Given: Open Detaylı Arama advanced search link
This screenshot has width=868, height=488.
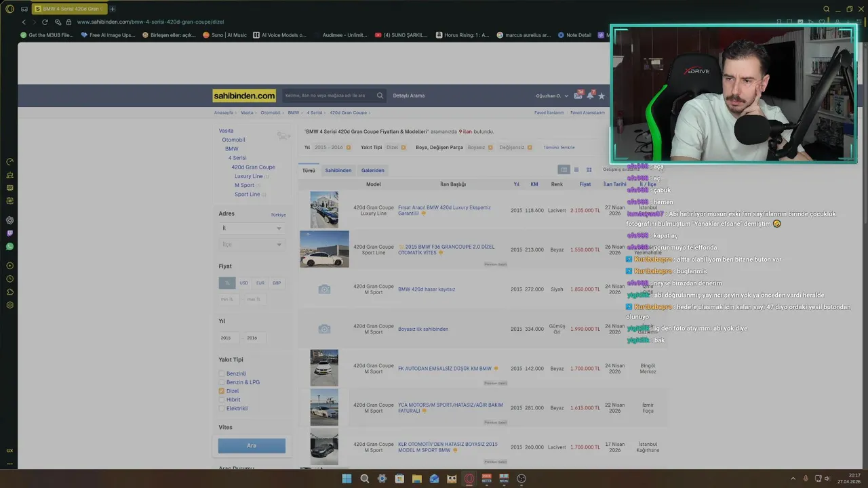Looking at the screenshot, I should pyautogui.click(x=409, y=96).
